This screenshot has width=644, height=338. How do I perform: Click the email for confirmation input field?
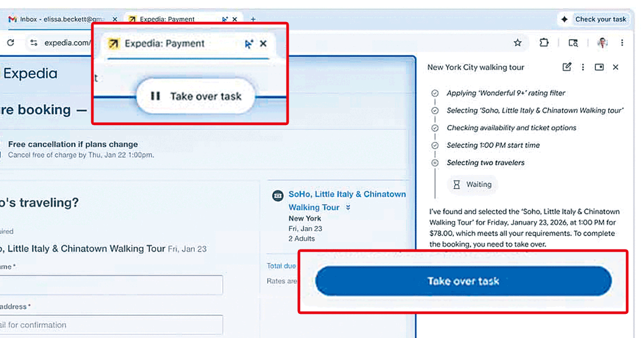click(x=110, y=325)
